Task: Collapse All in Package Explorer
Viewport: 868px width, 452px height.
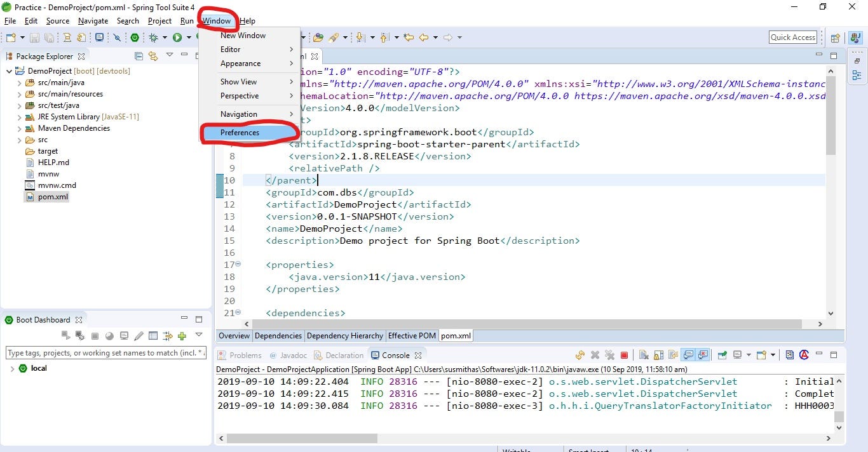Action: (139, 56)
